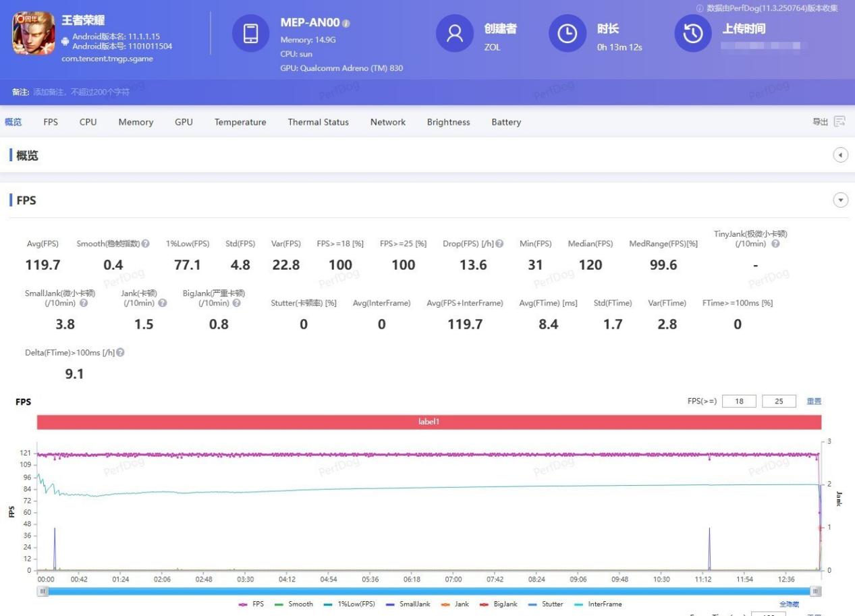The width and height of the screenshot is (855, 616).
Task: Click the info icon beside MEP-AN00
Action: (346, 24)
